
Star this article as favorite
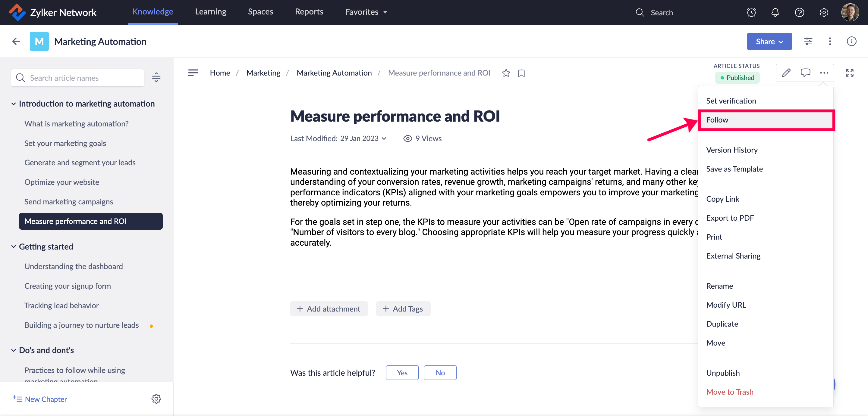[506, 73]
